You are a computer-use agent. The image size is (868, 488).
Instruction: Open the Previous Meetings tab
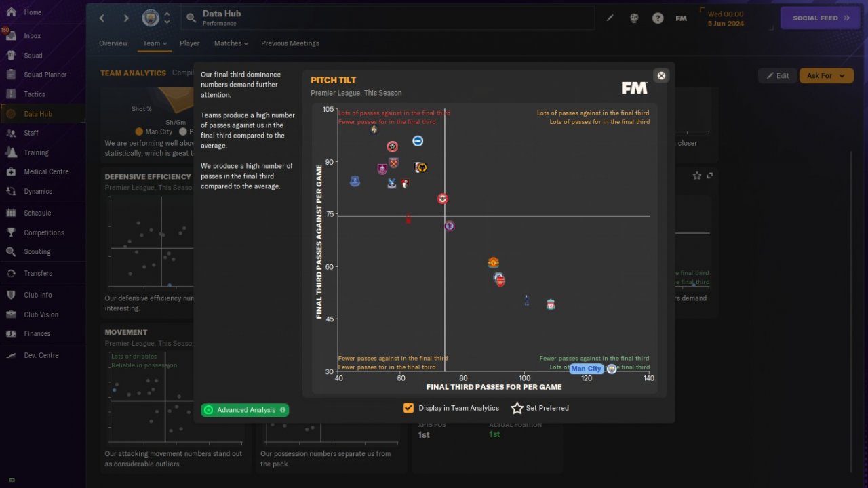(x=290, y=43)
